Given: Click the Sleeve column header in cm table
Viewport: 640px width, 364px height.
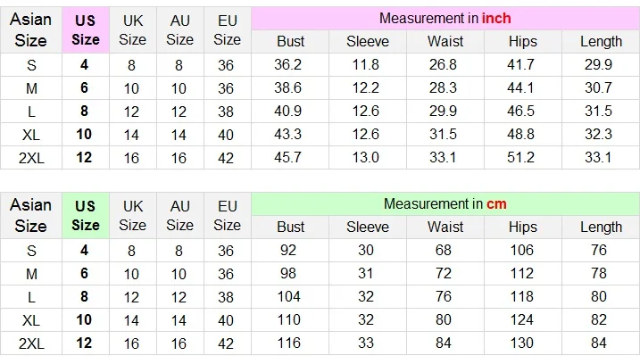Looking at the screenshot, I should point(368,227).
